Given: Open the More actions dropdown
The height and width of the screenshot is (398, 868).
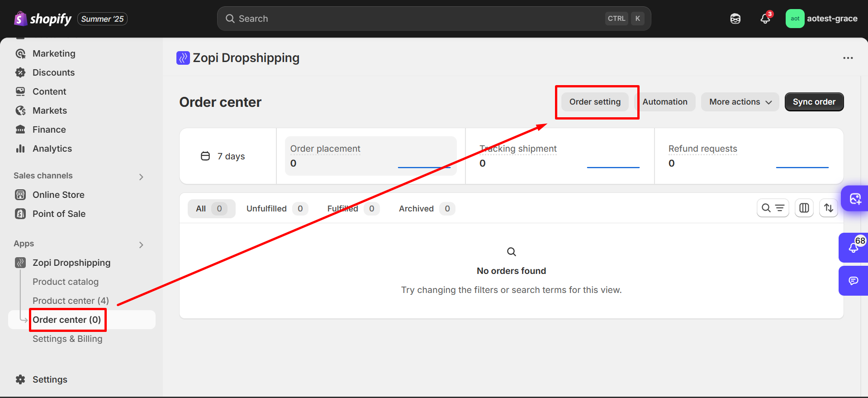Looking at the screenshot, I should (740, 102).
